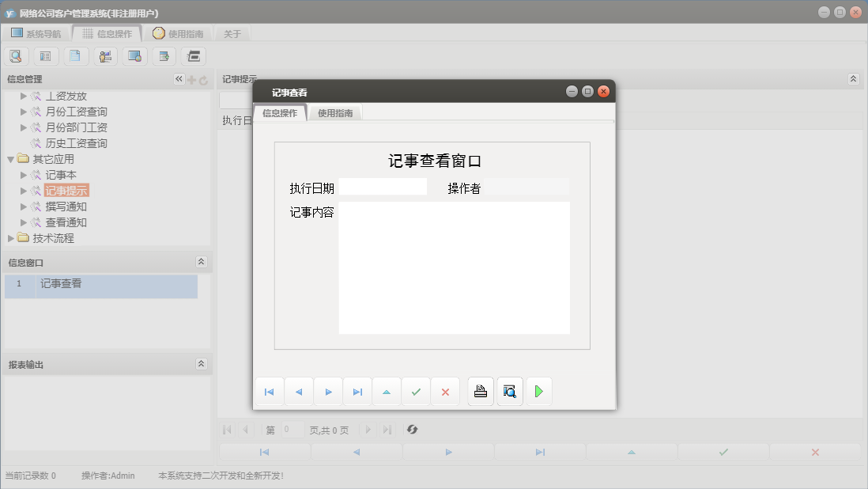This screenshot has width=868, height=489.
Task: Refresh the page list with the refresh icon
Action: (x=411, y=430)
